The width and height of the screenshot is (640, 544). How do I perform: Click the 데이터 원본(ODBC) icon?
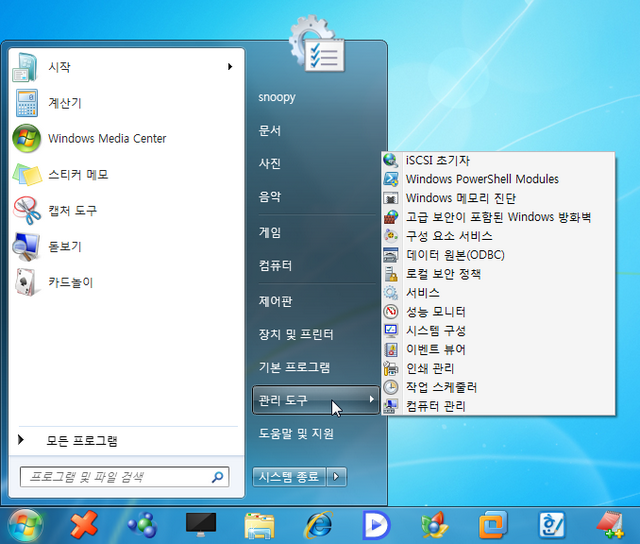[x=391, y=255]
